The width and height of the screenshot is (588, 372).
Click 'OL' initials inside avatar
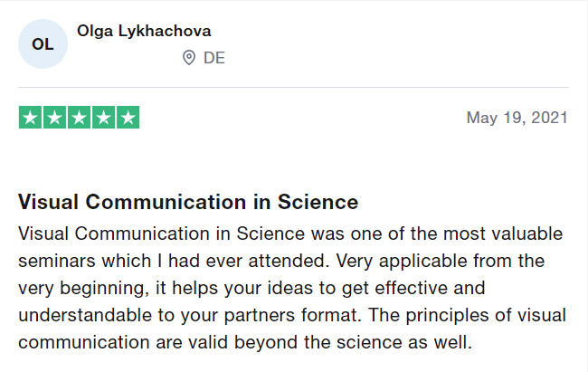(43, 44)
